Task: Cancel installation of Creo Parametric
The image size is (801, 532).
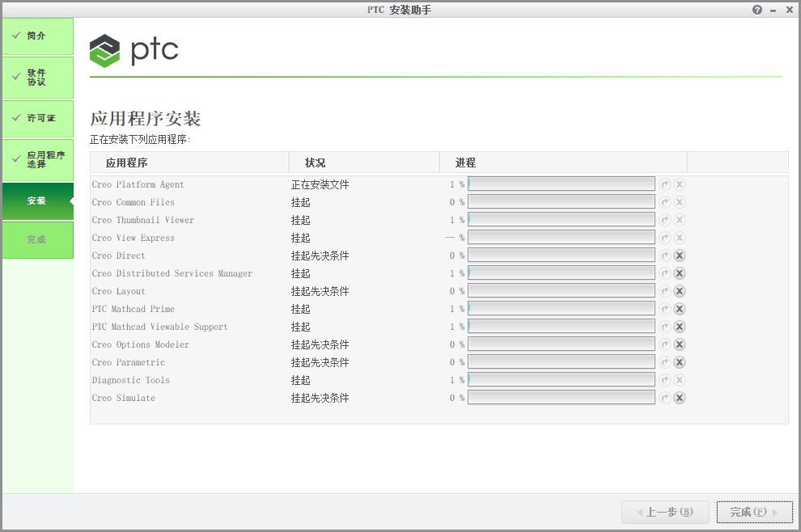Action: [x=680, y=362]
